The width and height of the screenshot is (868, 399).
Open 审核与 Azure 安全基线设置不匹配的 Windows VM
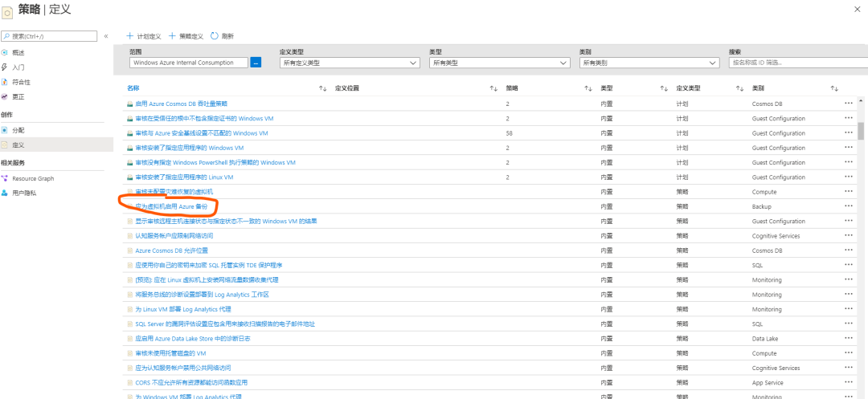202,133
